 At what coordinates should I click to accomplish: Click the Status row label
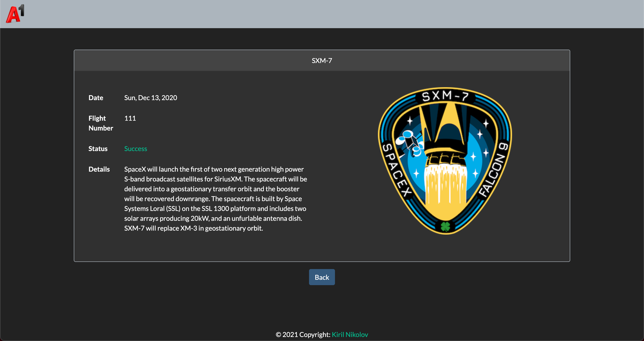pos(98,148)
